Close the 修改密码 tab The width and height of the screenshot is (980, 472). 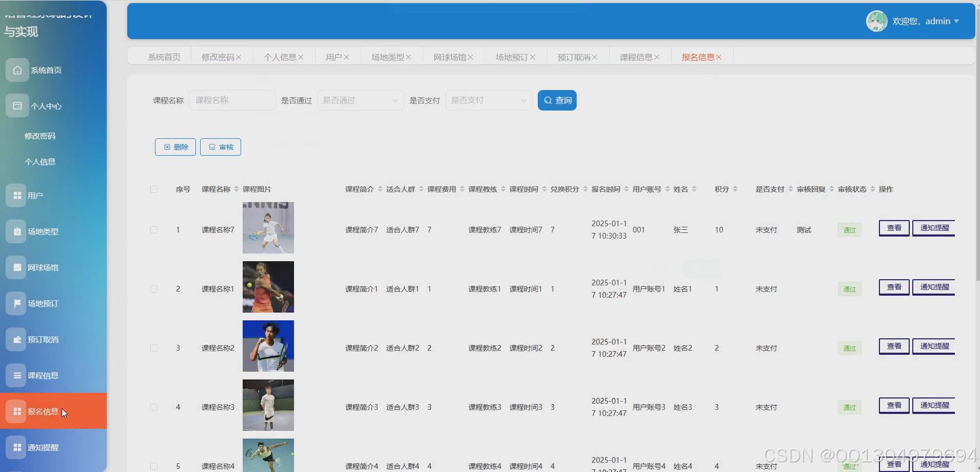click(x=239, y=57)
